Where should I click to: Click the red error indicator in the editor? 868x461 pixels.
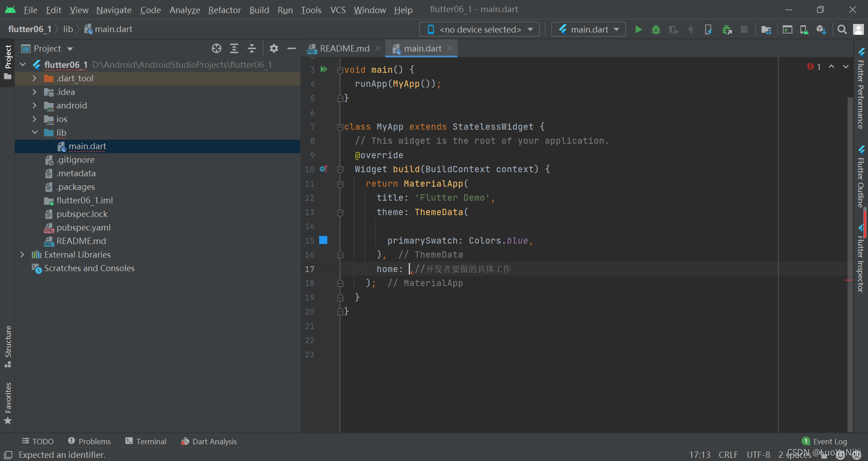814,67
